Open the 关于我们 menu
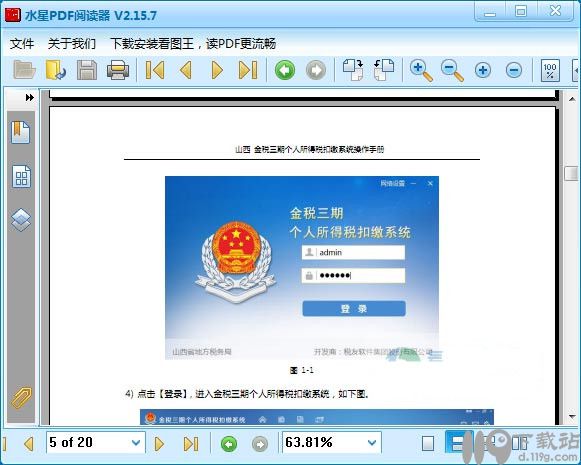Image resolution: width=581 pixels, height=465 pixels. pyautogui.click(x=72, y=44)
